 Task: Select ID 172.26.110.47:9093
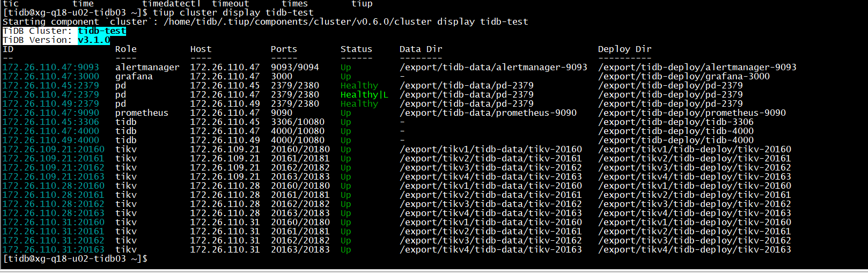[x=51, y=68]
